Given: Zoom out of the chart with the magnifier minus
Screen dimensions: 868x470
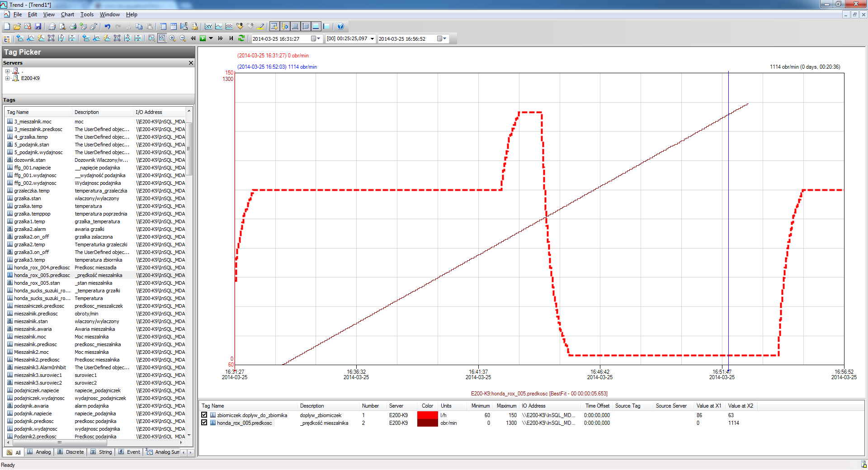Looking at the screenshot, I should click(x=183, y=38).
